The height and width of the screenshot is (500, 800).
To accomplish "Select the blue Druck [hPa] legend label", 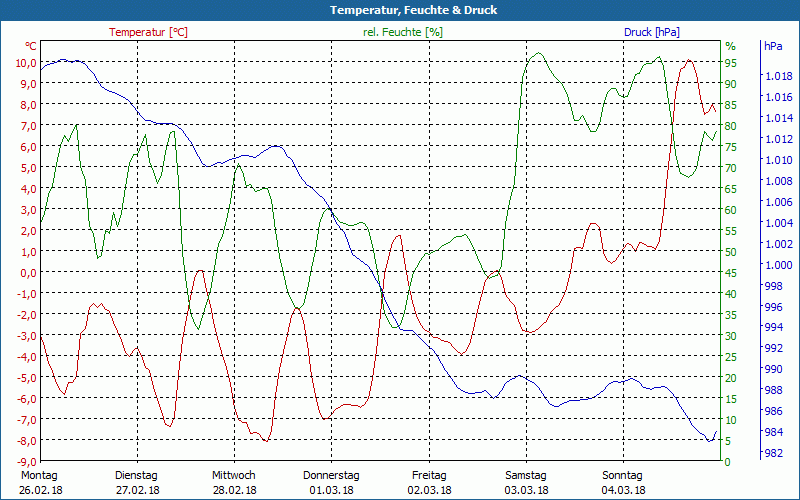I will pyautogui.click(x=651, y=32).
